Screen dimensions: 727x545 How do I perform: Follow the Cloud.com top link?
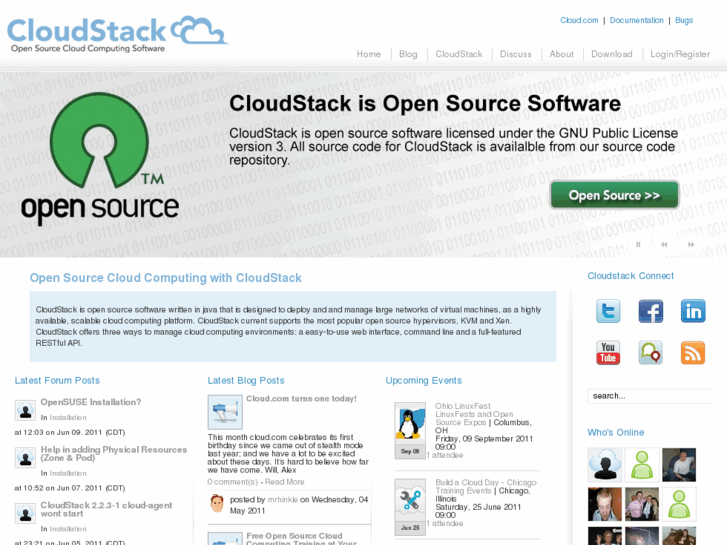[579, 20]
